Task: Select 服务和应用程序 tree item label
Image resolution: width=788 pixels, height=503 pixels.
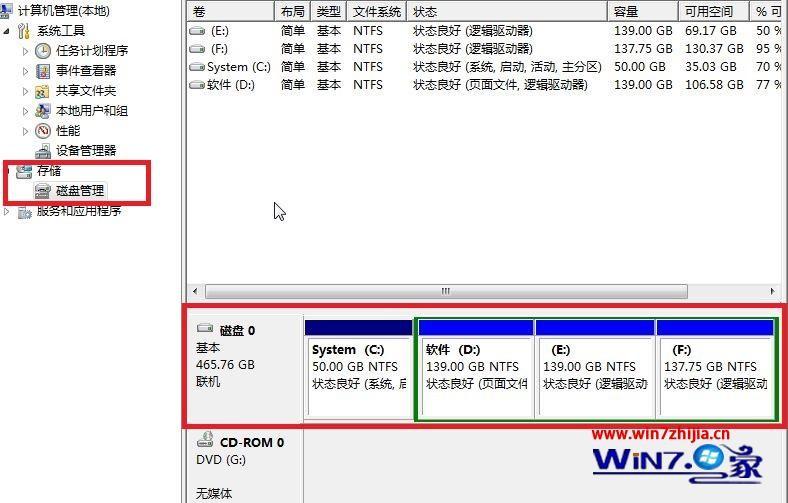Action: [79, 212]
